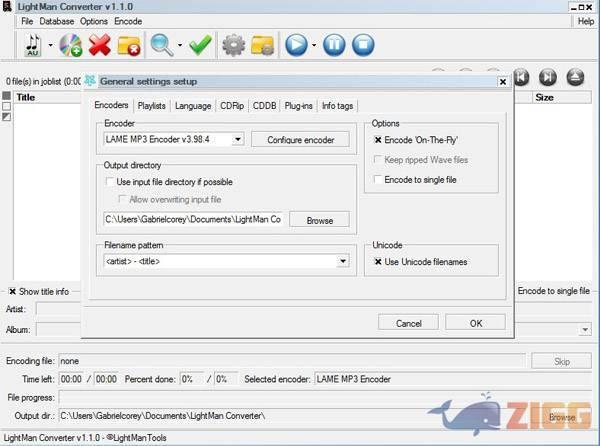This screenshot has width=600, height=446.
Task: Open the dropdown arrow next to play
Action: pos(314,45)
